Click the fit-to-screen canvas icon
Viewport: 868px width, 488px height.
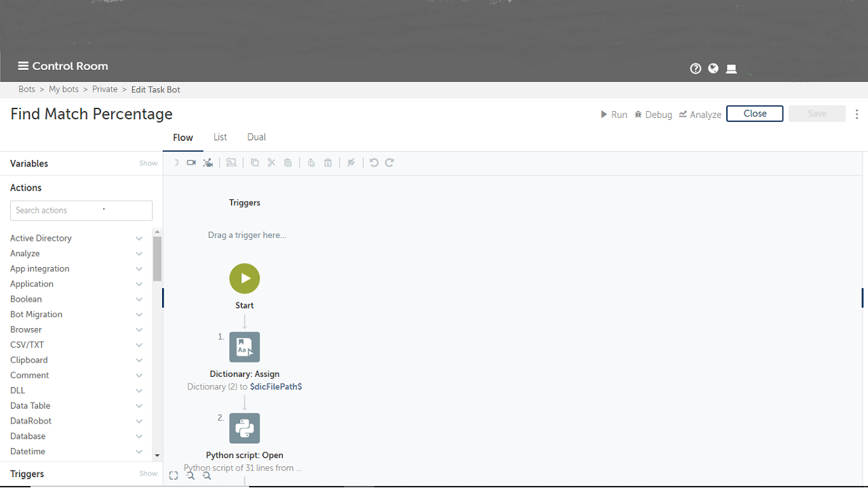tap(174, 476)
